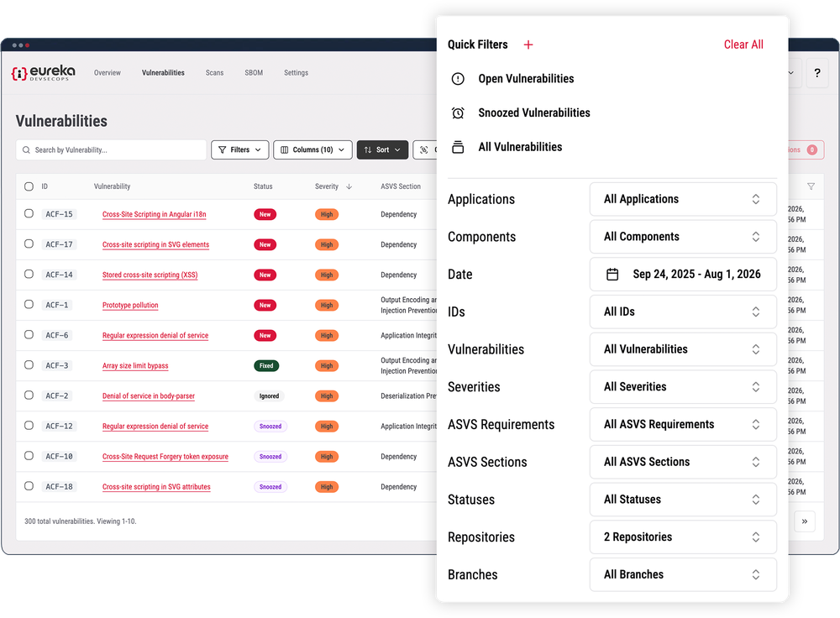
Task: Open Cross-site scripting in SVG attributes link
Action: pyautogui.click(x=156, y=487)
